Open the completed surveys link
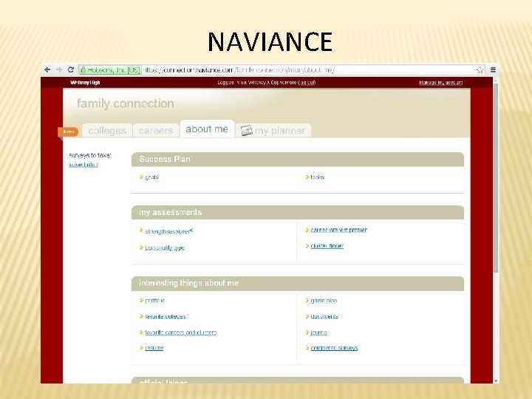The height and width of the screenshot is (399, 532). (334, 348)
